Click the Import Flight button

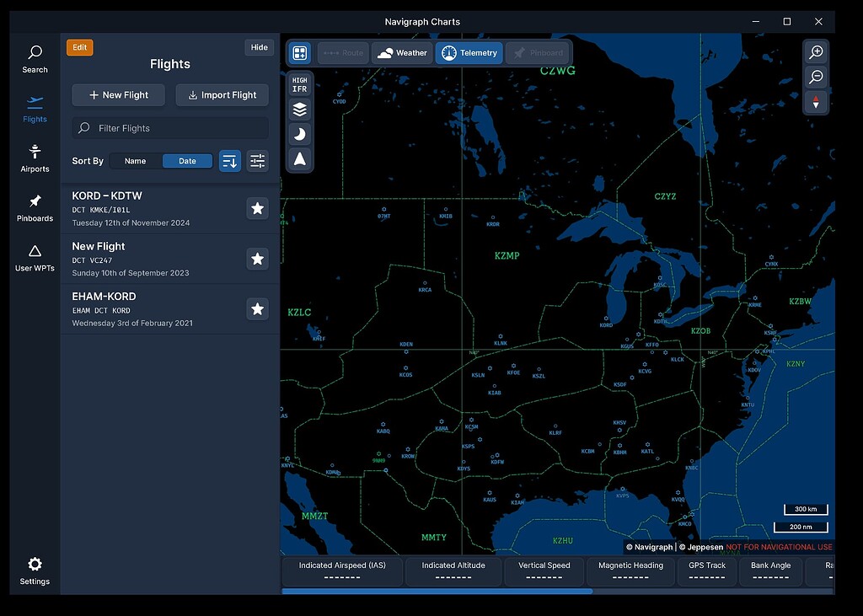(x=222, y=94)
